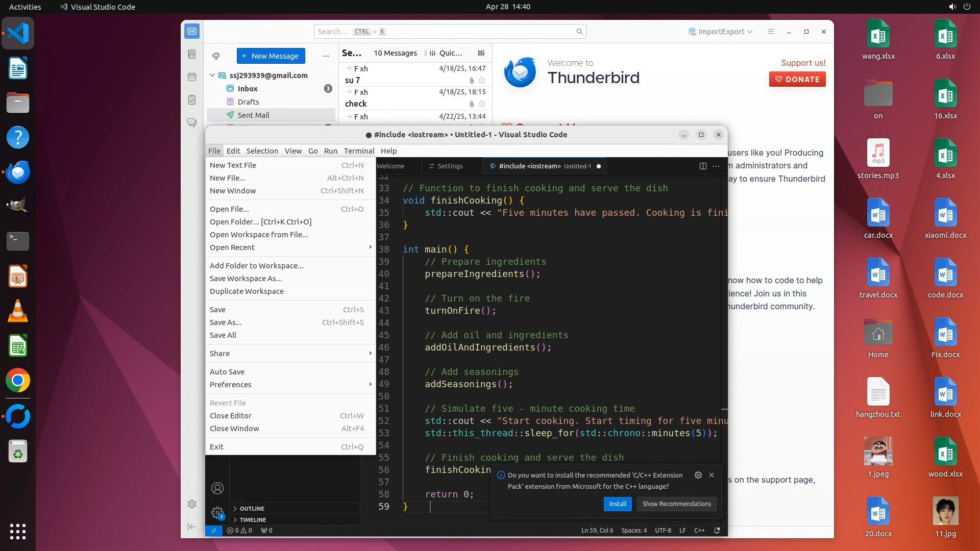Open the VS Code Accounts icon

pos(217,488)
